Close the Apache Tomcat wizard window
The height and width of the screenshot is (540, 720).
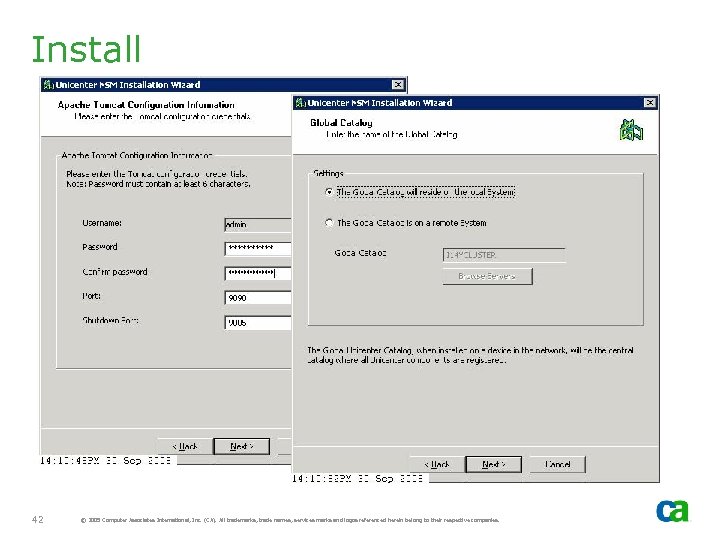pyautogui.click(x=398, y=84)
